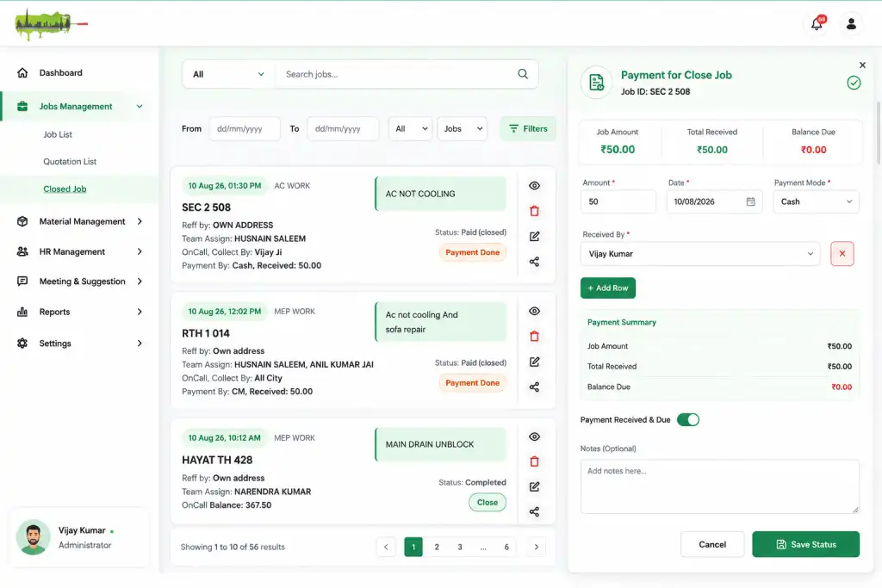Delete the RTH 1 014 job

pyautogui.click(x=534, y=336)
